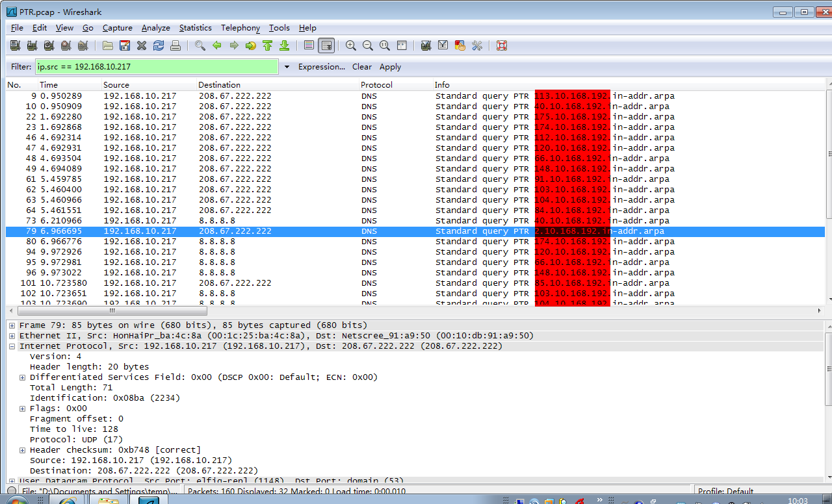Click the Zoom in toolbar icon
This screenshot has width=832, height=504.
coord(351,45)
